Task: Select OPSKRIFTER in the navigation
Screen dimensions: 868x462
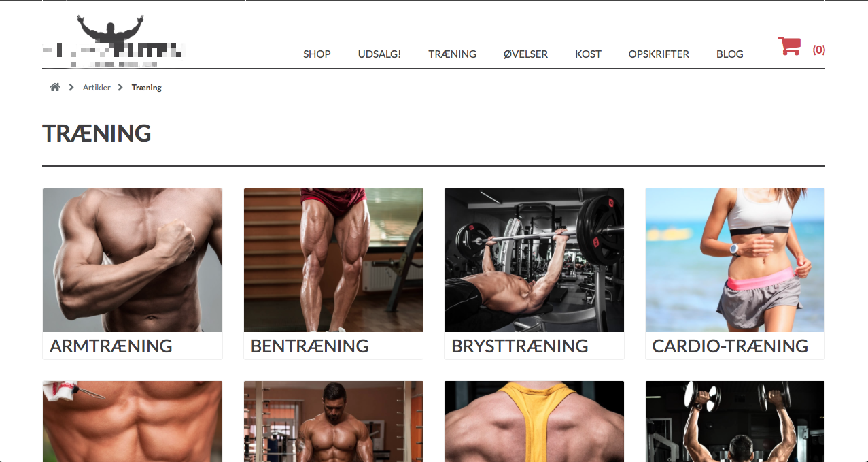Action: pos(659,54)
